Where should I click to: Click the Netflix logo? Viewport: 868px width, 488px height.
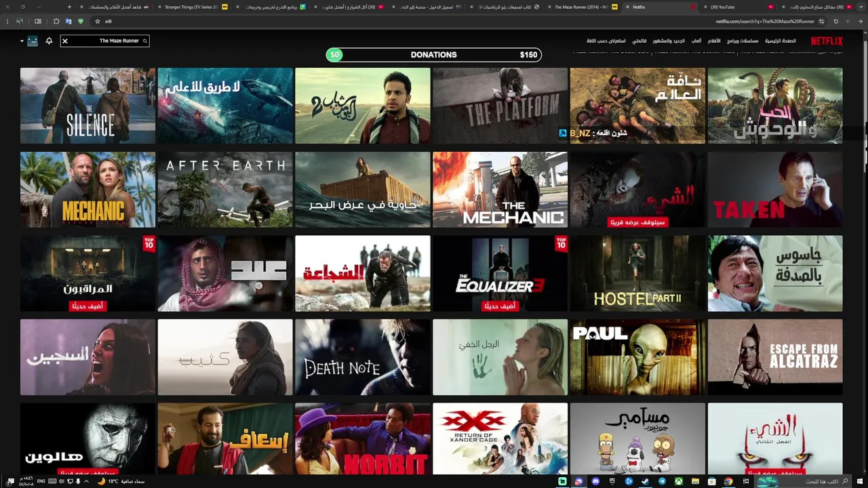827,41
